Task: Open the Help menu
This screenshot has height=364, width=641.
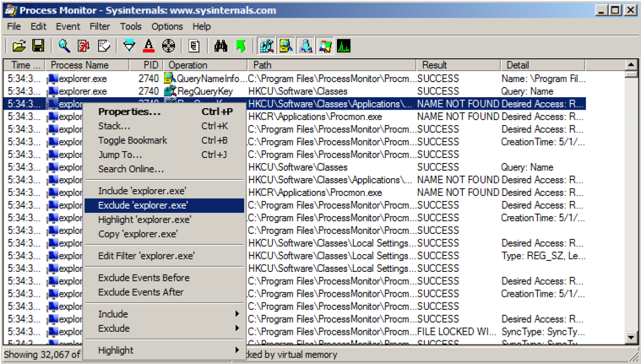Action: [202, 26]
